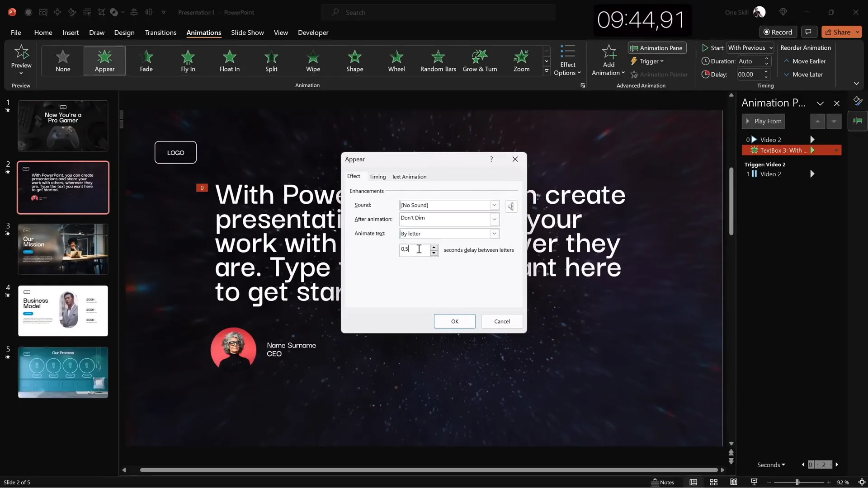
Task: Click Play From in the Animation Pane
Action: pyautogui.click(x=764, y=121)
